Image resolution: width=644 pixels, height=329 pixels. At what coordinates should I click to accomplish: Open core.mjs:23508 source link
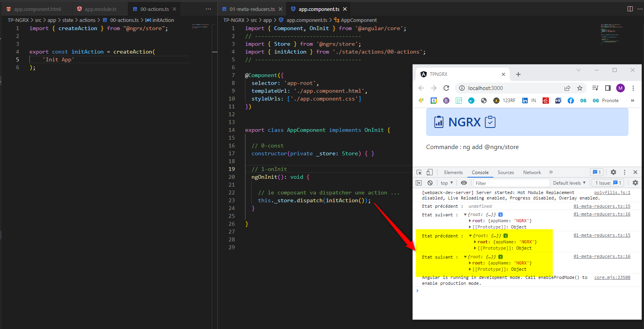point(612,277)
